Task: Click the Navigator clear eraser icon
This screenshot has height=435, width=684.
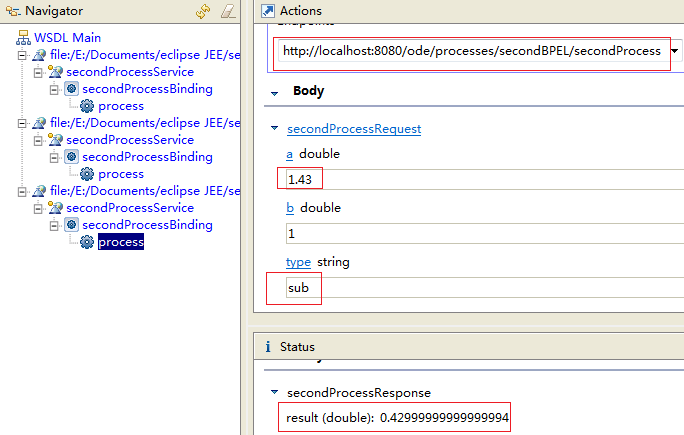Action: click(228, 11)
